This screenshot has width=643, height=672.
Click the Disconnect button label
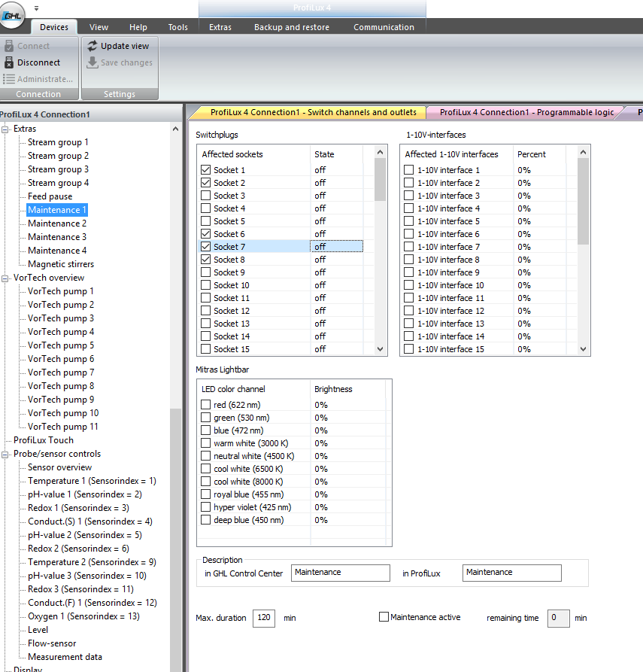(38, 62)
